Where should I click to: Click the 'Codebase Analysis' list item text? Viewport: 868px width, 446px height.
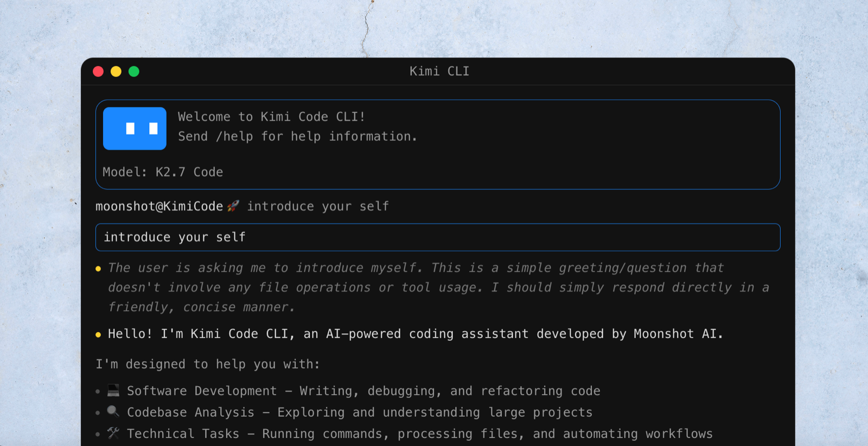[x=360, y=412]
